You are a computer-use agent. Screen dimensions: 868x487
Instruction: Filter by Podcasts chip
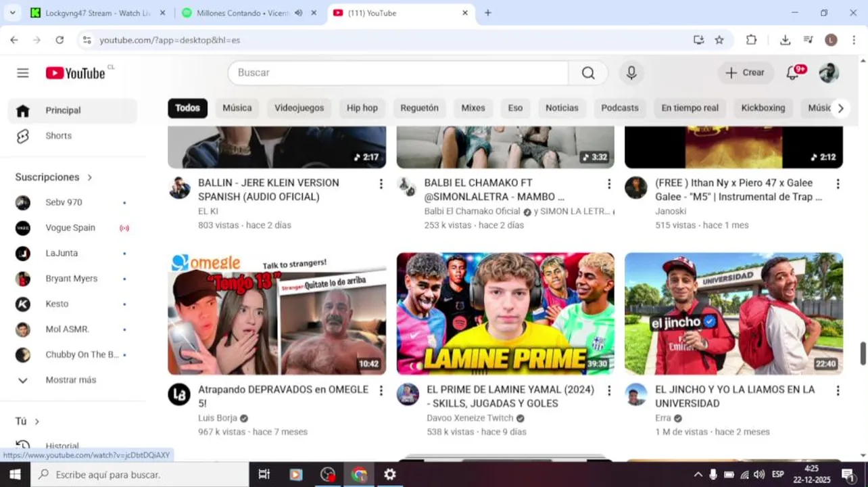click(620, 108)
